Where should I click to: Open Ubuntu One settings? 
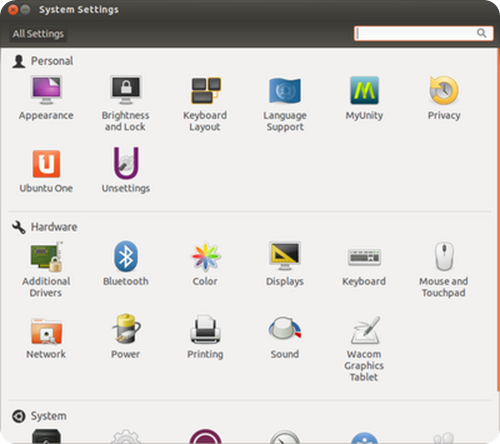(x=46, y=171)
